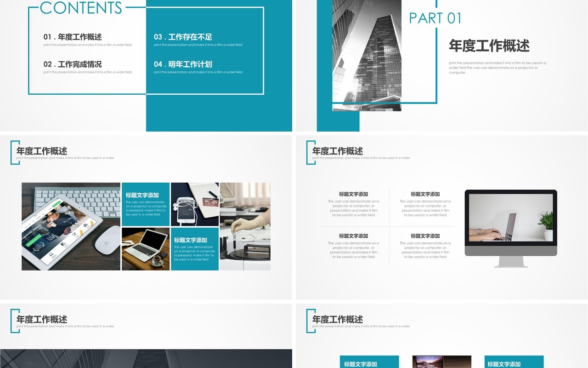Select contents entry 01 . 年度工作概述
The height and width of the screenshot is (368, 588).
click(73, 37)
